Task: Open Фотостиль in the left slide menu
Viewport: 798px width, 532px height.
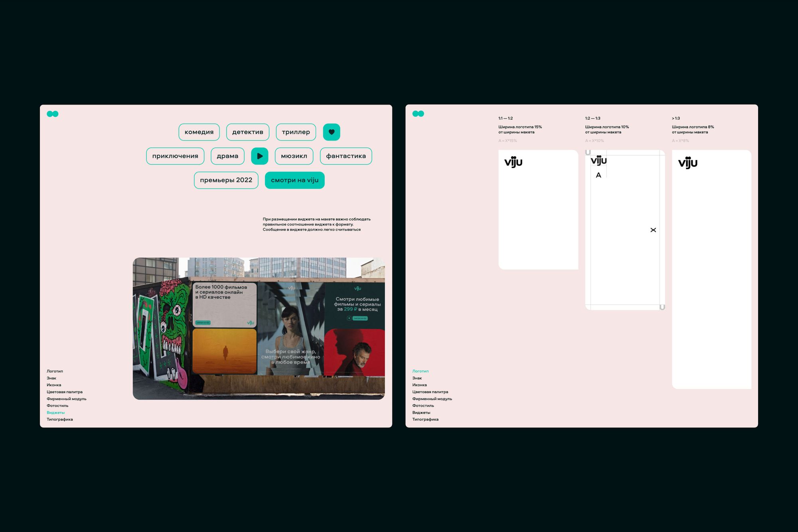Action: click(x=57, y=405)
